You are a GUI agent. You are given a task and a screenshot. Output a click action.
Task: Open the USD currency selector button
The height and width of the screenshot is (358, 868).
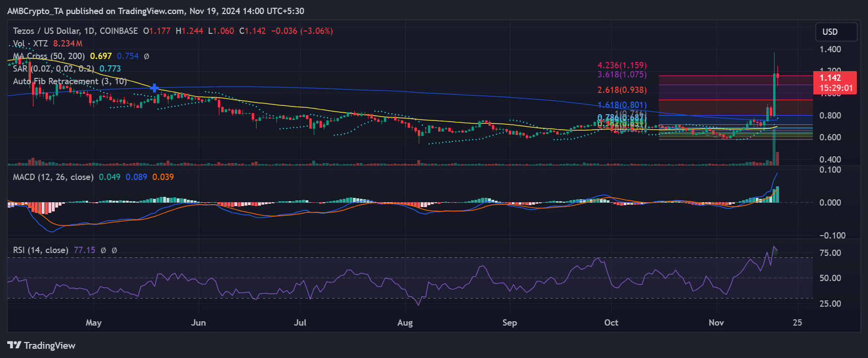click(836, 32)
